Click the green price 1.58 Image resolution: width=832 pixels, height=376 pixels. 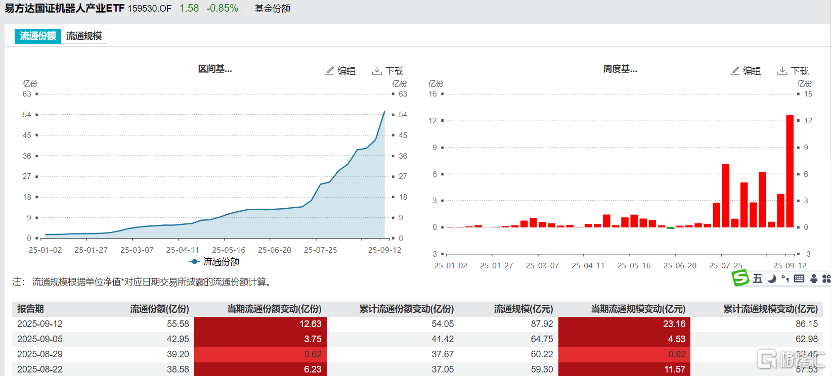pyautogui.click(x=189, y=8)
